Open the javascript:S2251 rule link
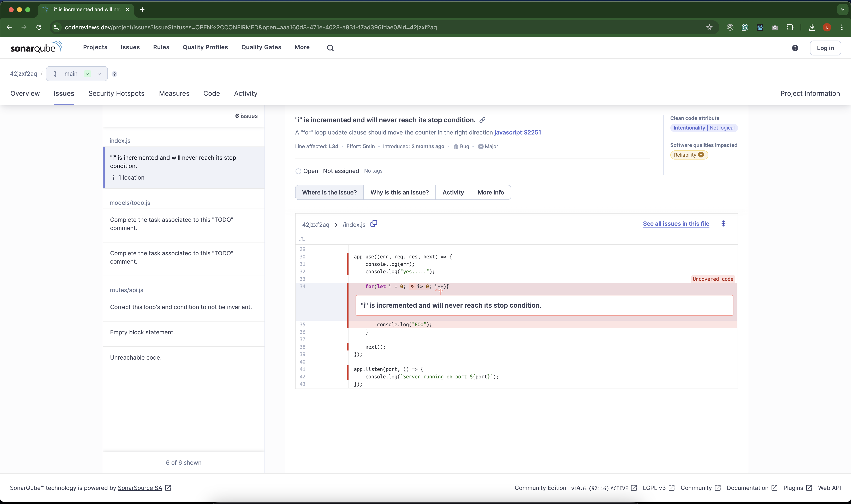This screenshot has width=851, height=504. pyautogui.click(x=517, y=132)
